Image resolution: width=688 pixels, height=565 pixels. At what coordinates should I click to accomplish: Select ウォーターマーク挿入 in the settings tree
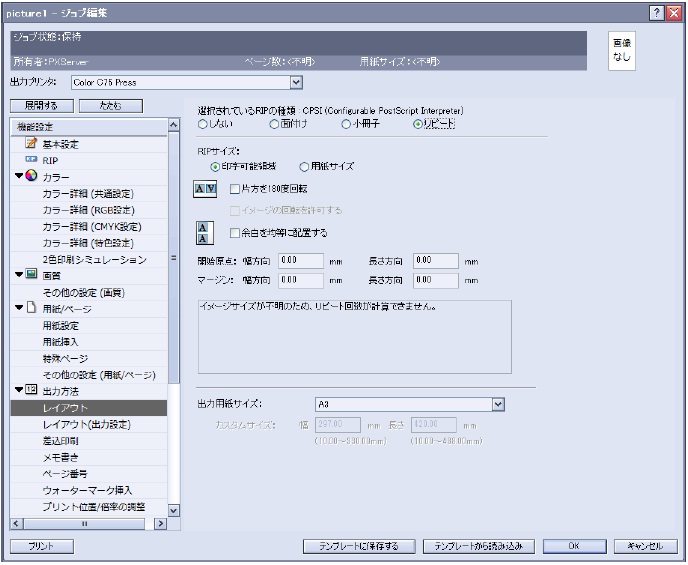tap(86, 490)
